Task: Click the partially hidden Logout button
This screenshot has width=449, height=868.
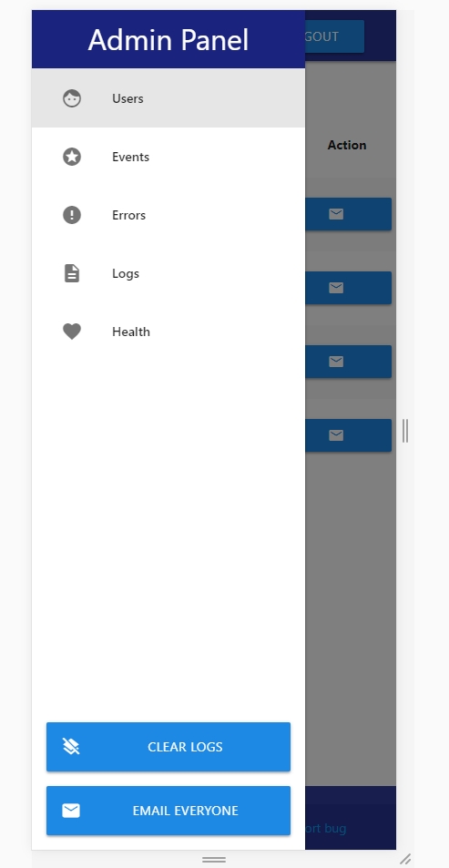Action: click(x=334, y=36)
